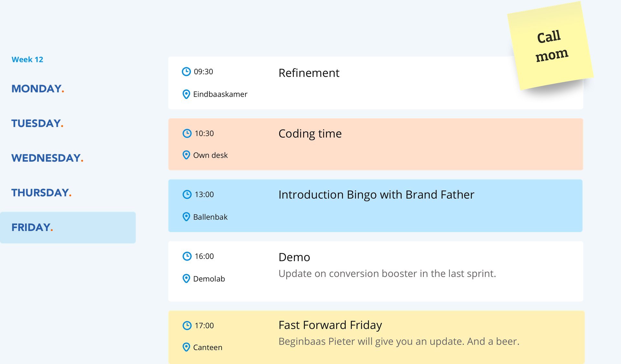Click the location pin next to Eindbaaskamer

[x=186, y=94]
